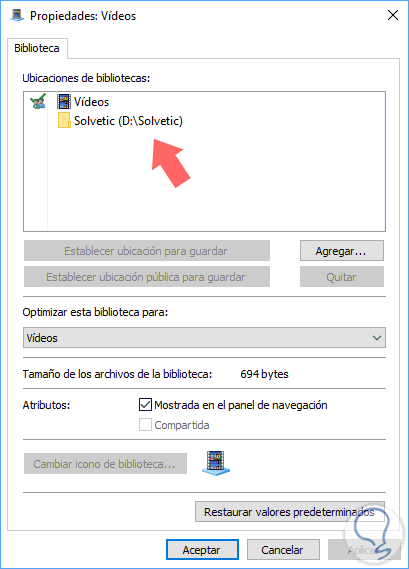Click Establecer ubicación para guardar

[x=147, y=251]
